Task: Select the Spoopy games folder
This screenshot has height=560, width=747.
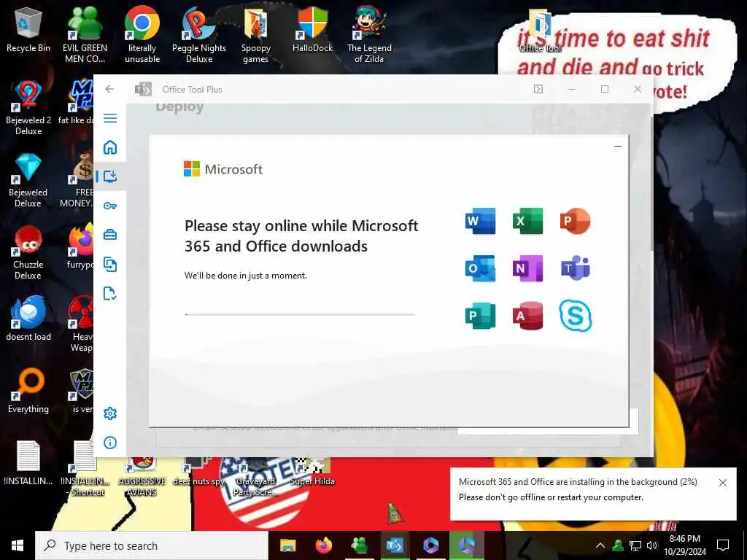Action: click(x=256, y=35)
